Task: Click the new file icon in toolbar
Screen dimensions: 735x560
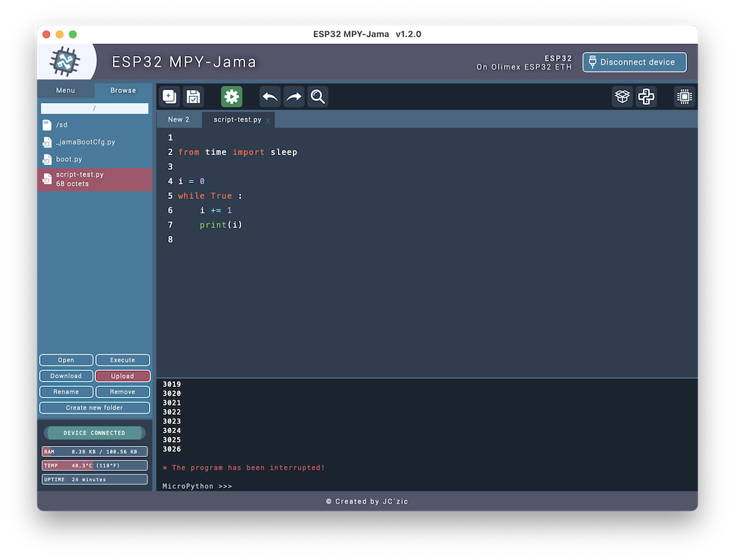Action: point(170,97)
